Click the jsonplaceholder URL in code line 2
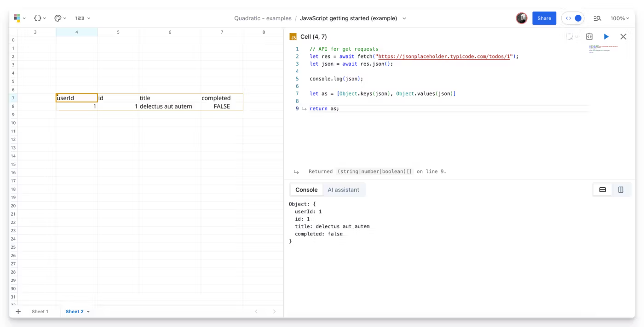Screen dimensions: 644x327 pos(444,57)
